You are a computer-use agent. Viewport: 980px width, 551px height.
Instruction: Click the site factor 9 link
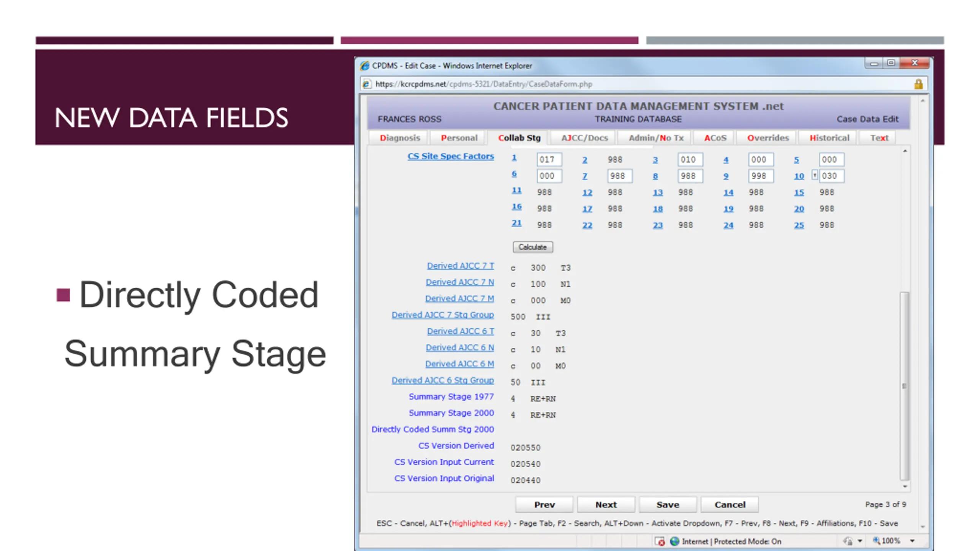coord(726,176)
